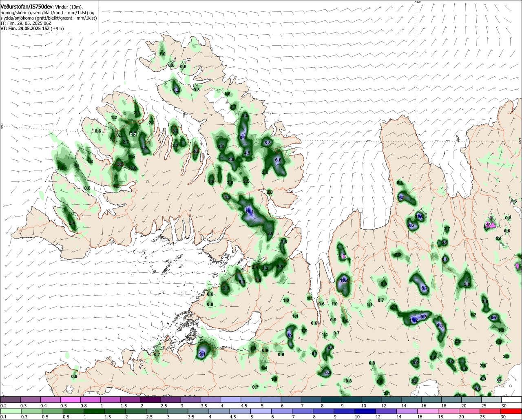Click the N99 label on the left edge
Viewport: 522px width, 420px height.
coord(2,127)
